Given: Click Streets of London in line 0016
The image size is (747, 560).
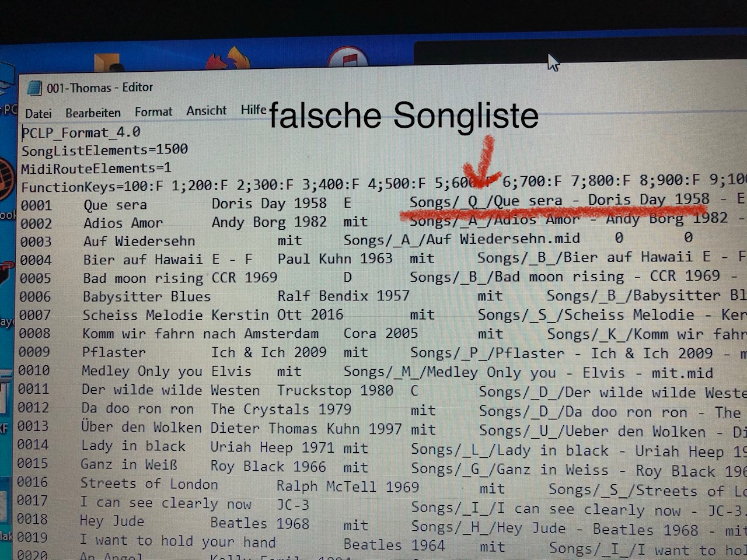Looking at the screenshot, I should (149, 484).
